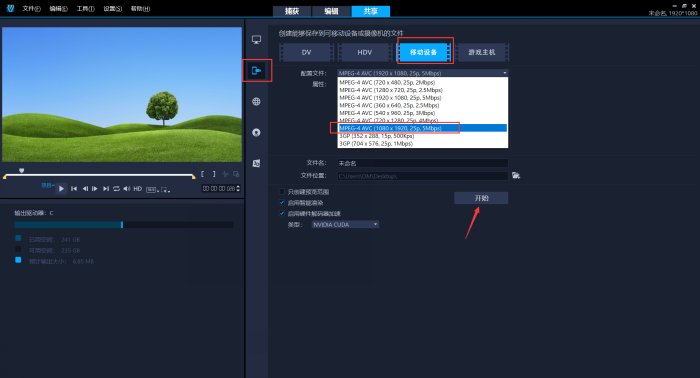Screen dimensions: 700x378
Task: Toggle the enable smart render checkbox
Action: click(282, 203)
